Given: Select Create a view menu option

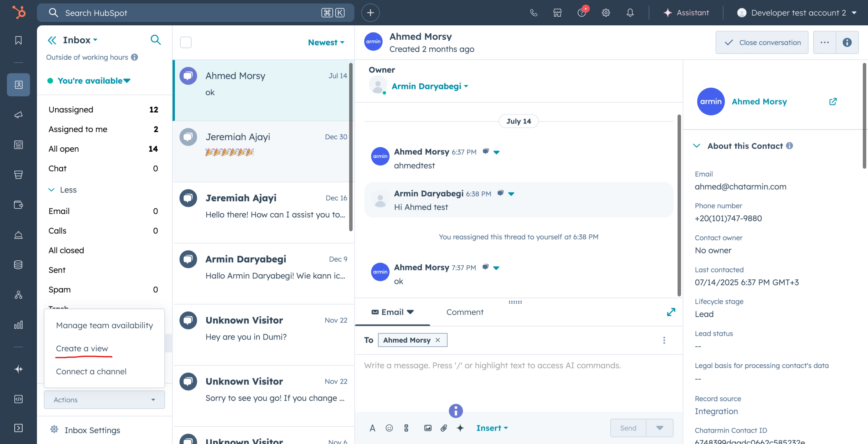Looking at the screenshot, I should 82,348.
